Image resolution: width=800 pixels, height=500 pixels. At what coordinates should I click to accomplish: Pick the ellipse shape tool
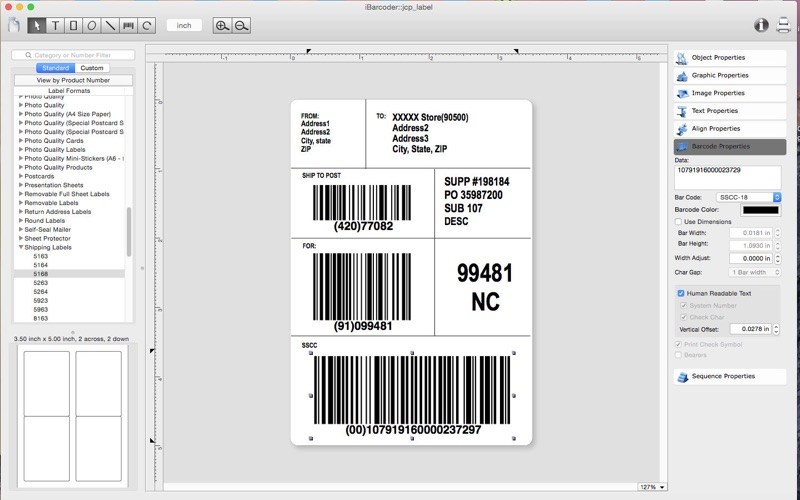click(91, 25)
